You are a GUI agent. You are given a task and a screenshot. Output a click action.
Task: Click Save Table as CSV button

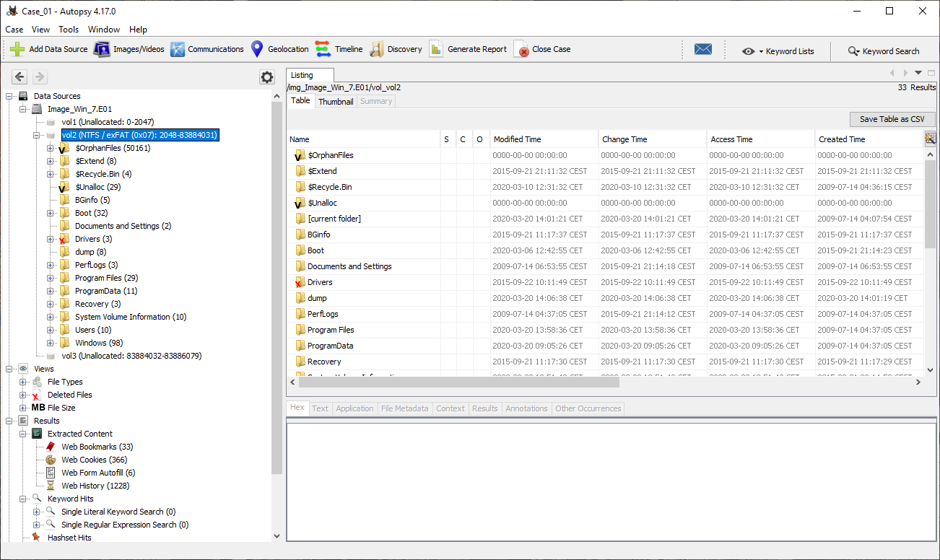(x=893, y=119)
